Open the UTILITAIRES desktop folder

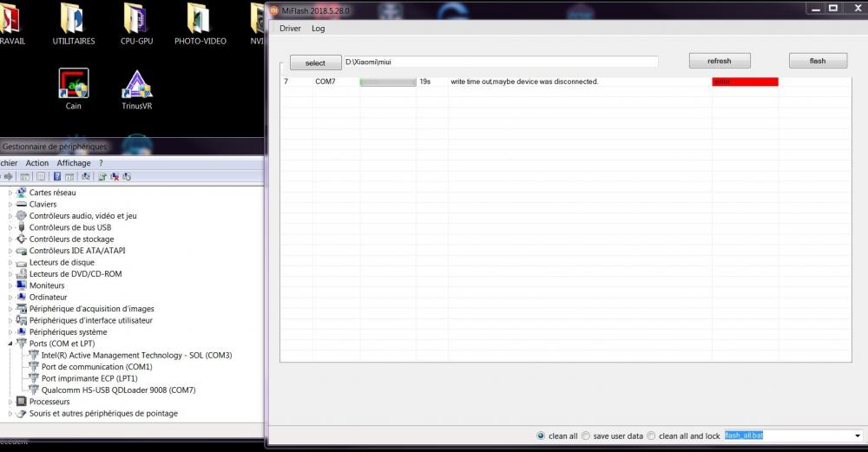pyautogui.click(x=74, y=21)
